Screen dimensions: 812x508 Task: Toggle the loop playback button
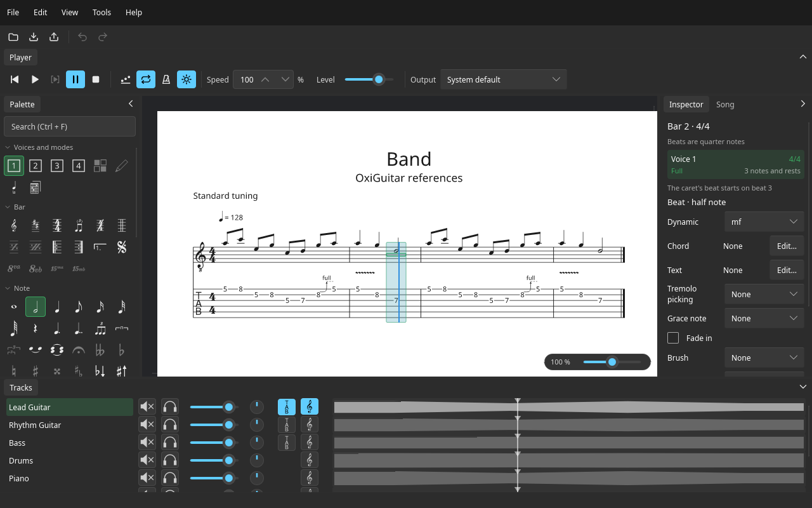point(146,79)
